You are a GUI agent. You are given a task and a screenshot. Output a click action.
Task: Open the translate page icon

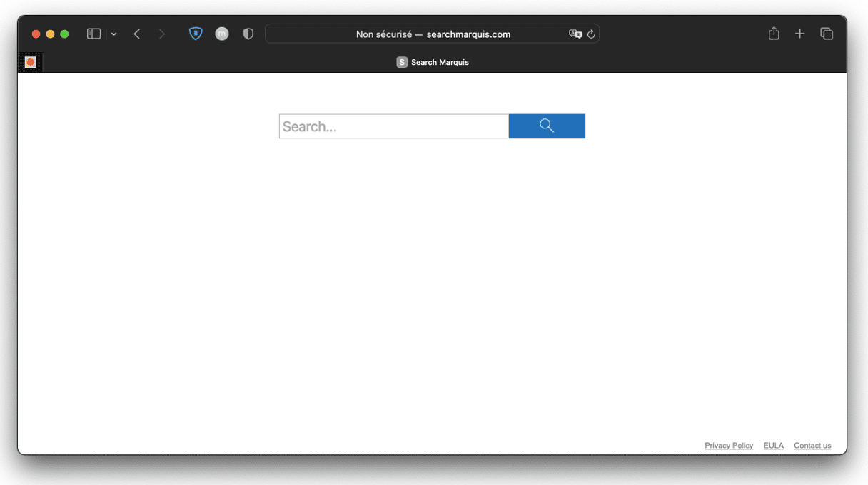pos(575,34)
